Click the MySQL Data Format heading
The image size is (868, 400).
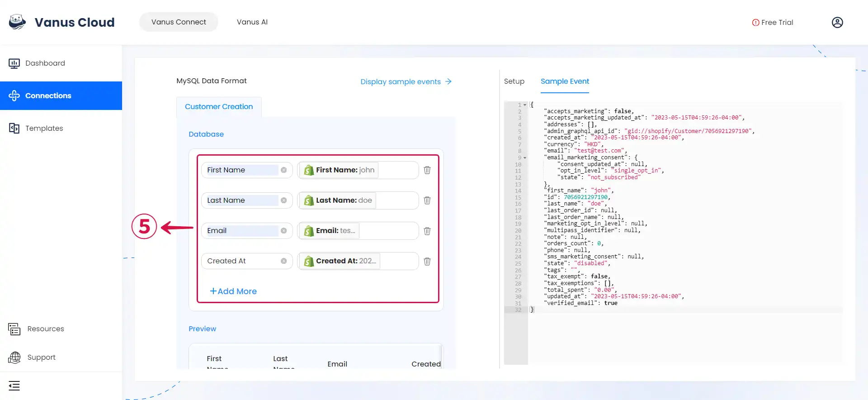point(212,81)
